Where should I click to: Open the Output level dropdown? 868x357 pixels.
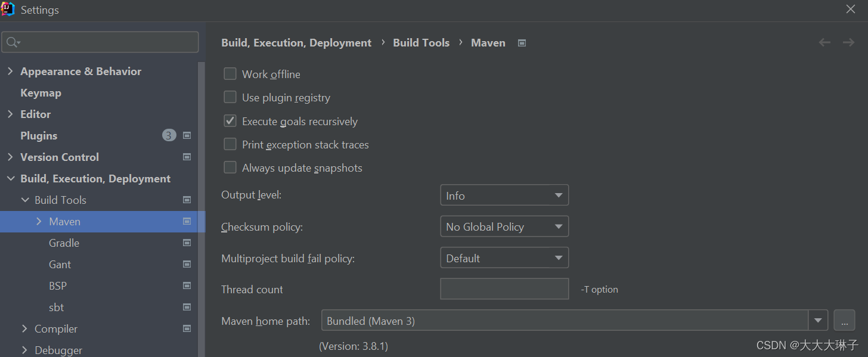coord(504,195)
